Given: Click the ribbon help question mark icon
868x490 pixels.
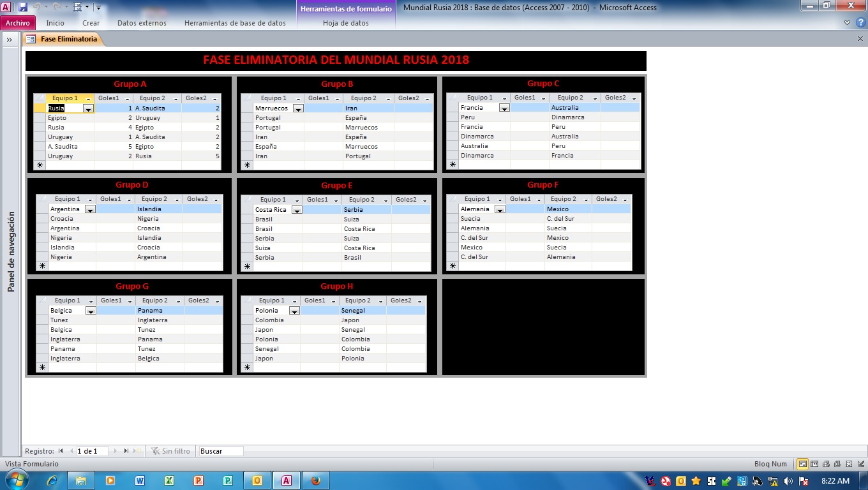Looking at the screenshot, I should point(860,22).
